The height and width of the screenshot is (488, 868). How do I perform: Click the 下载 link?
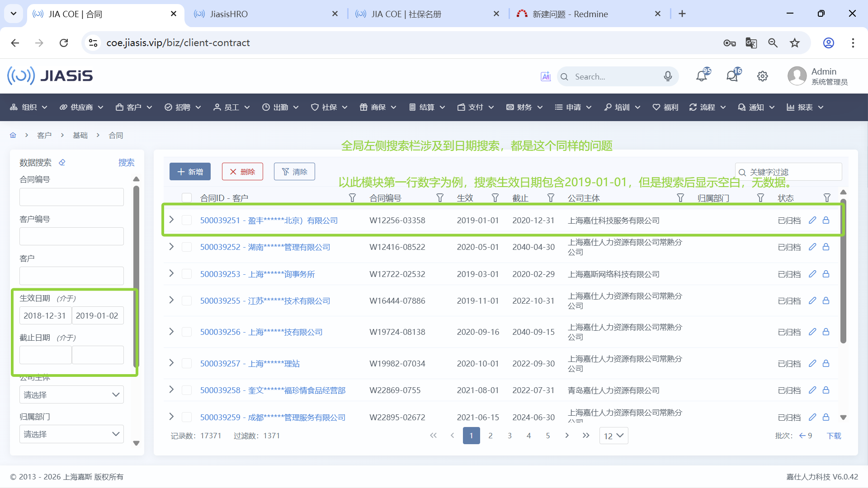[834, 436]
